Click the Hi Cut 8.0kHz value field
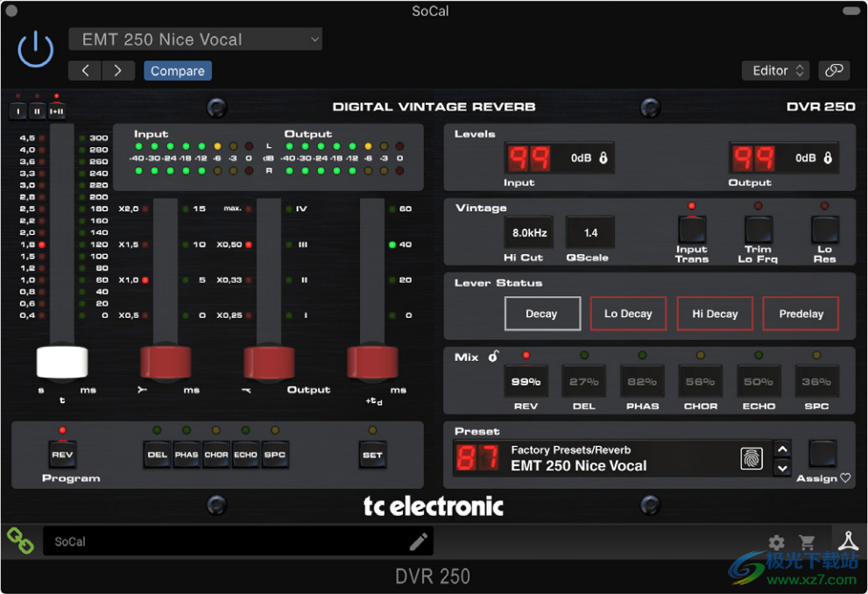Screen dimensions: 868x594 (x=528, y=233)
